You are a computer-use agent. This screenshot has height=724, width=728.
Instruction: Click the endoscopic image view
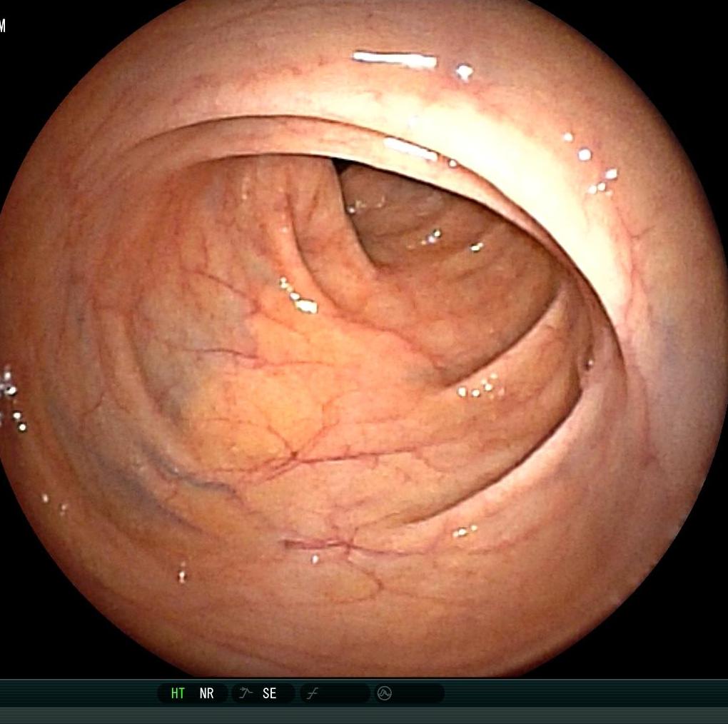tap(364, 338)
